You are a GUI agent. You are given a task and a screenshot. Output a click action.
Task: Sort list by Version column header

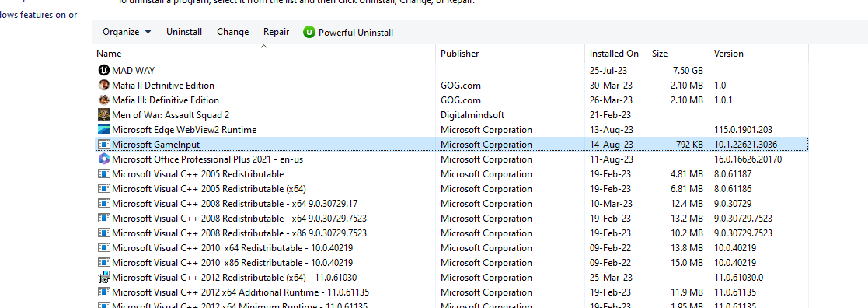tap(758, 54)
